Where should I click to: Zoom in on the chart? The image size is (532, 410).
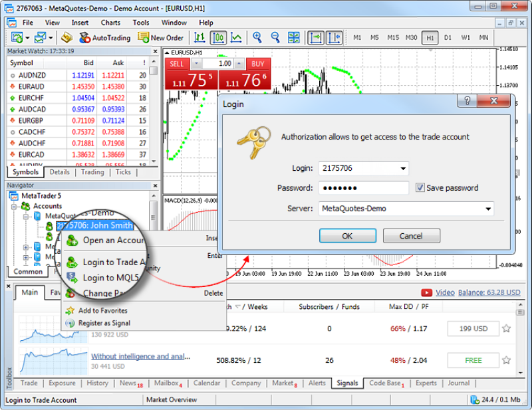pos(257,38)
